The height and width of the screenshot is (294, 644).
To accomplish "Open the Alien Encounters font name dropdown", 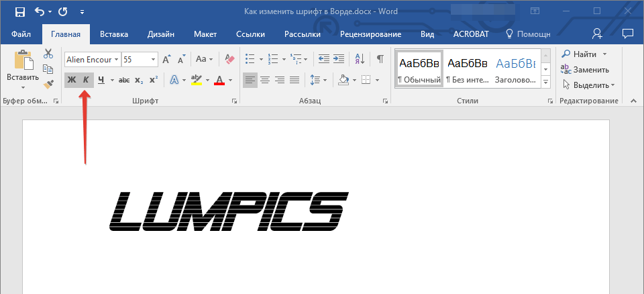I will [117, 59].
